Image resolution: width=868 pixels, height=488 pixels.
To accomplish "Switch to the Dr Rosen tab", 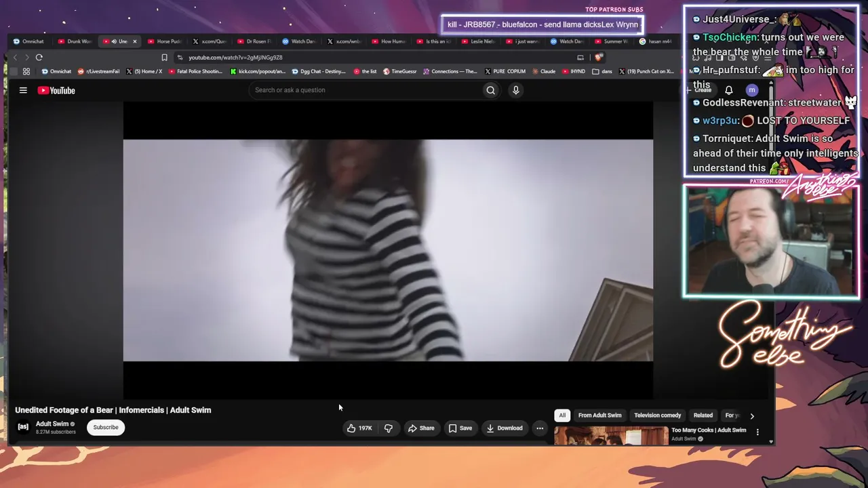I will pos(254,41).
